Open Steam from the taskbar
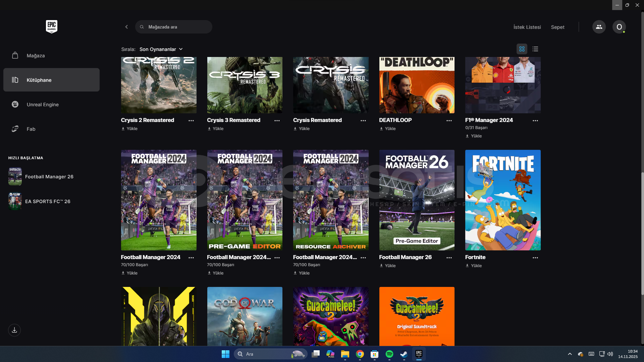Viewport: 644px width, 362px height. click(404, 354)
